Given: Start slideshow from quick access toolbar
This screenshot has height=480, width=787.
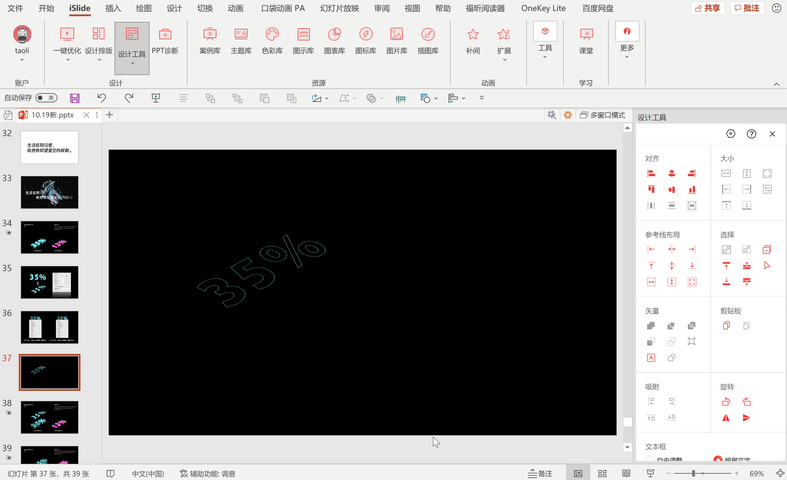Looking at the screenshot, I should [156, 98].
